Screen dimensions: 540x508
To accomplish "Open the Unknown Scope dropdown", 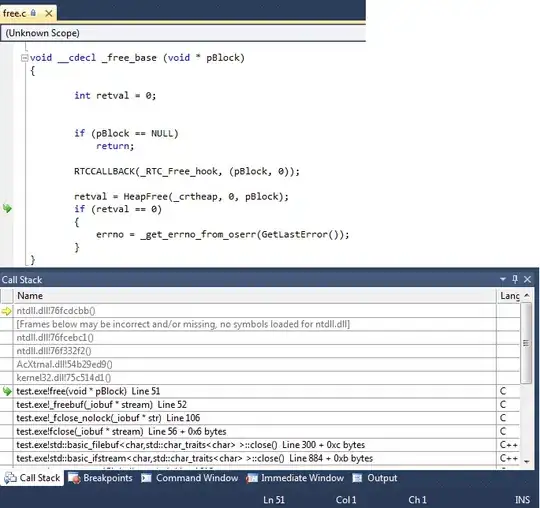I will 183,33.
